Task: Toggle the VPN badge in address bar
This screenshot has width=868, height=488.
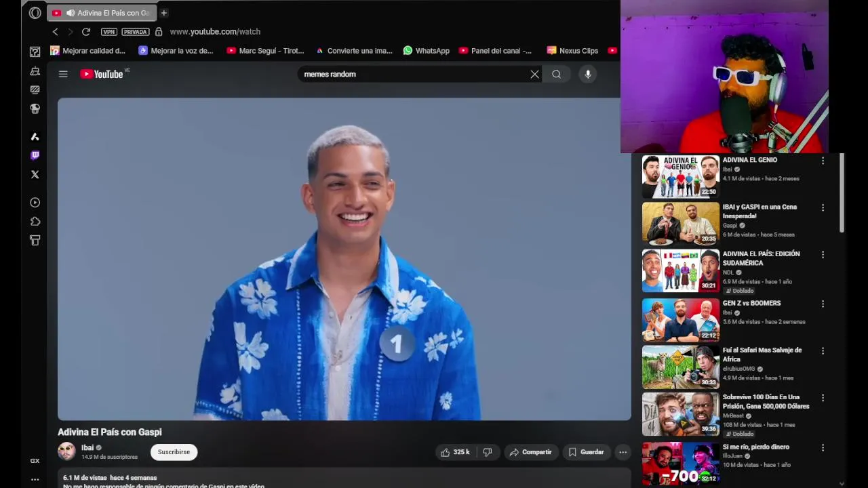Action: point(109,32)
